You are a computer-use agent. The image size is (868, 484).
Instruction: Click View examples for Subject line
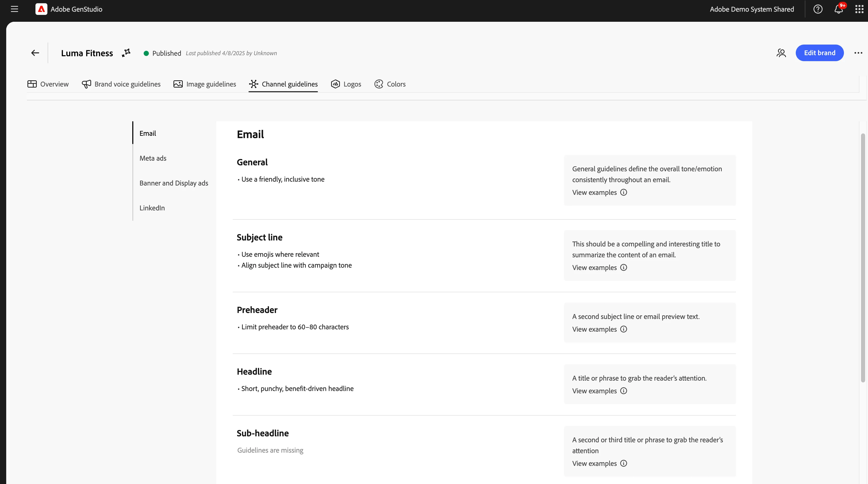click(x=594, y=267)
